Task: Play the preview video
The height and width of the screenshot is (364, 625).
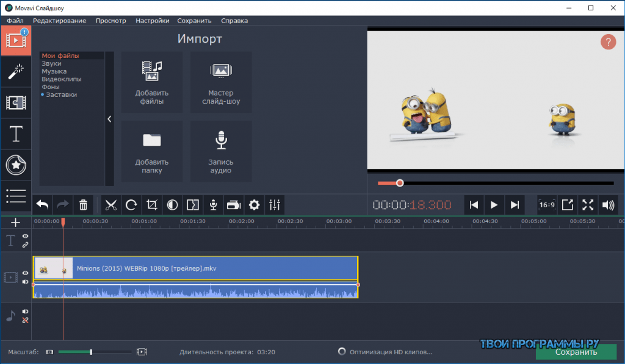Action: pos(494,205)
